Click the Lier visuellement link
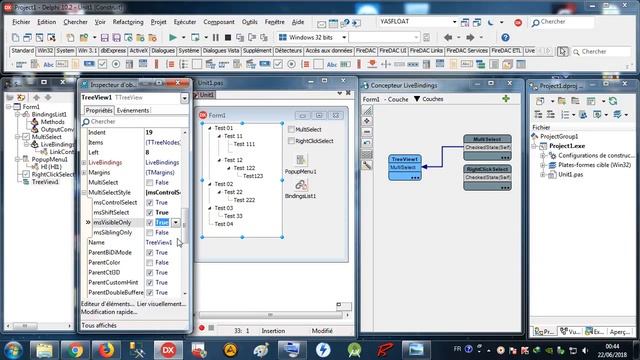 (x=161, y=304)
